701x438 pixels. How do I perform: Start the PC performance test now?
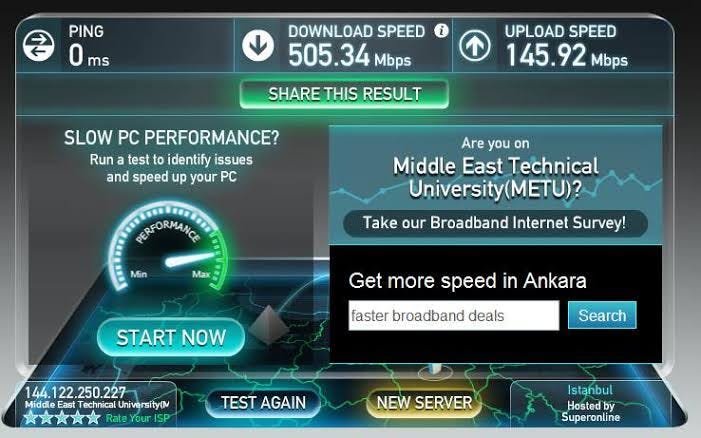coord(171,337)
